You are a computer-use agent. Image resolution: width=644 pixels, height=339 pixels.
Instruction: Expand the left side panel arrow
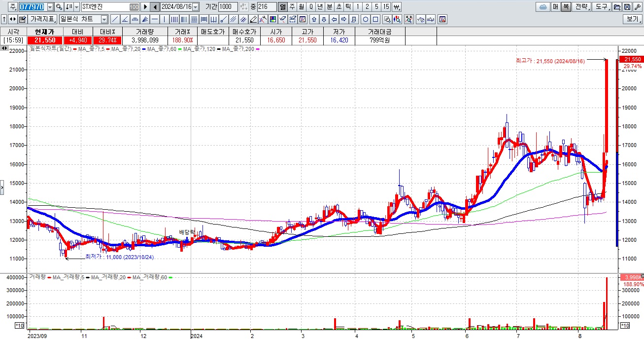2,188
